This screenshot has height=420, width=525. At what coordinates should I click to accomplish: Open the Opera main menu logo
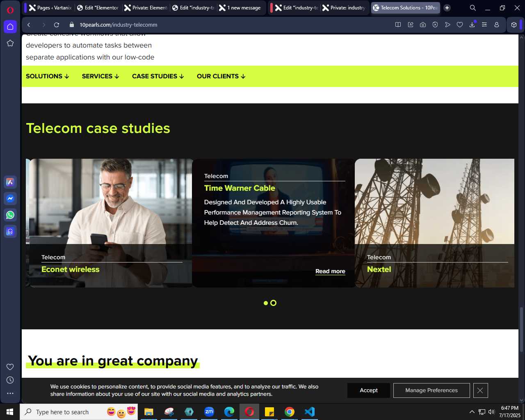pos(10,10)
